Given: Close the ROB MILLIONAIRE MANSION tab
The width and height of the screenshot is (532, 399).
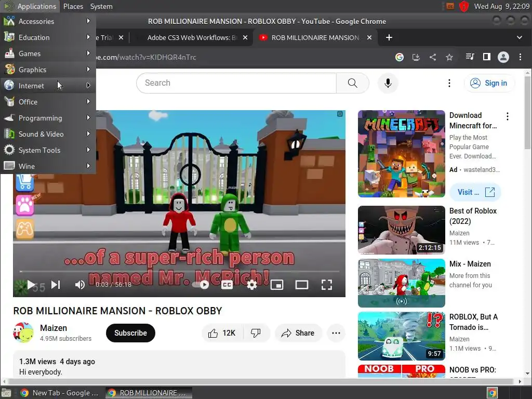Looking at the screenshot, I should pyautogui.click(x=369, y=37).
